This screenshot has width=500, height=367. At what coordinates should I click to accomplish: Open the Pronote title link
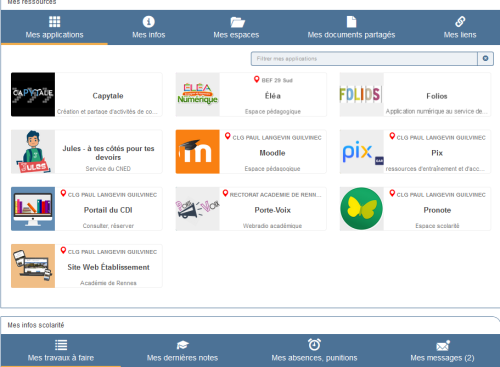click(x=437, y=210)
